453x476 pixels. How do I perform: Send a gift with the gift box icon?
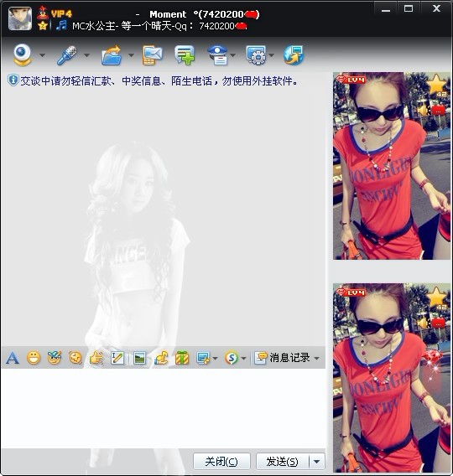(182, 358)
